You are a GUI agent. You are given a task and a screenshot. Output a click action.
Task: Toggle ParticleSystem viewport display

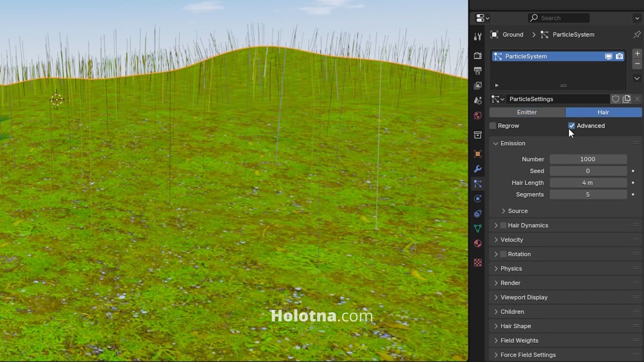tap(608, 56)
